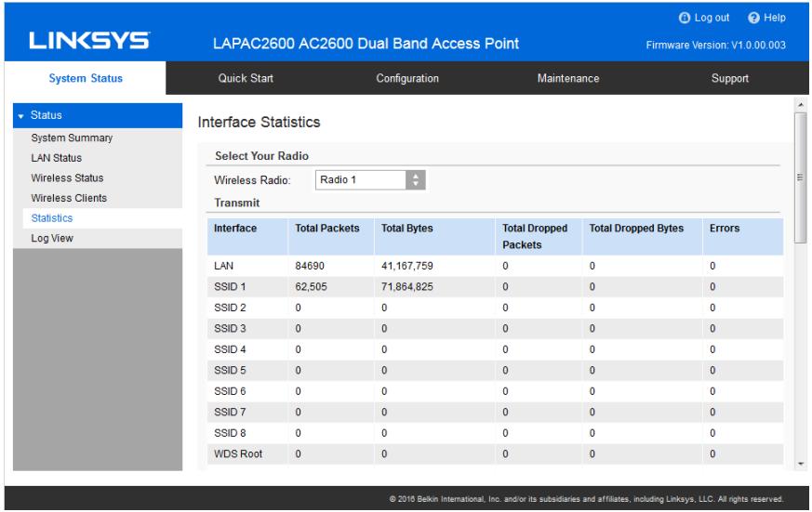Open Log View page

coord(52,239)
